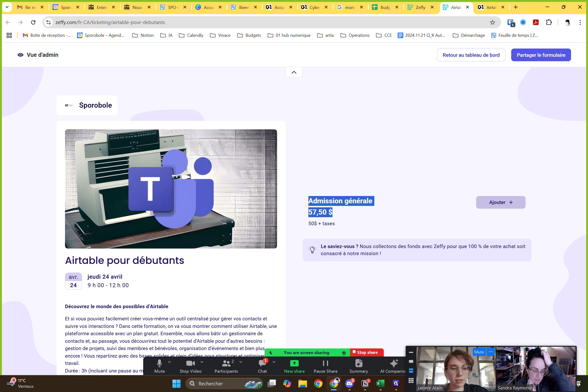Image resolution: width=588 pixels, height=392 pixels.
Task: Switch Zoom video panel to grid view
Action: coord(411,380)
